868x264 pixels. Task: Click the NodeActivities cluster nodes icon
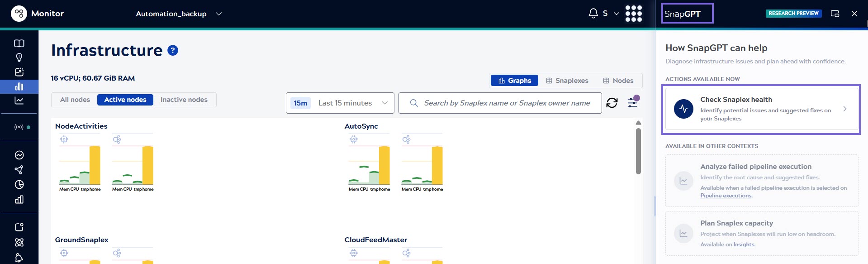point(117,139)
